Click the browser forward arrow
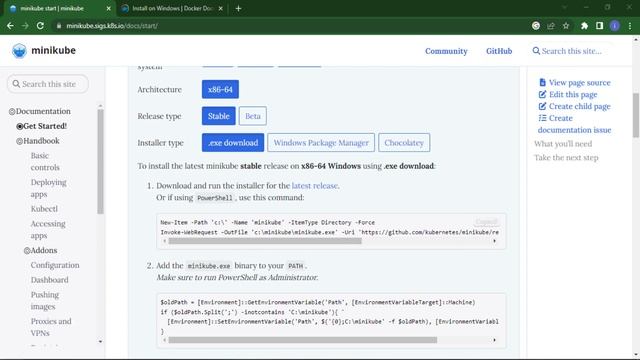Screen dimensions: 640x360 pos(25,26)
